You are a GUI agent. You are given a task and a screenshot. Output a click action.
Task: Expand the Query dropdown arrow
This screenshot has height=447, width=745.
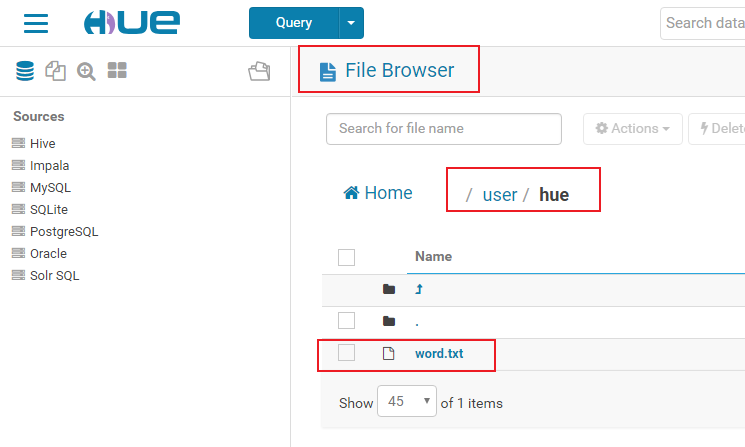click(x=351, y=23)
